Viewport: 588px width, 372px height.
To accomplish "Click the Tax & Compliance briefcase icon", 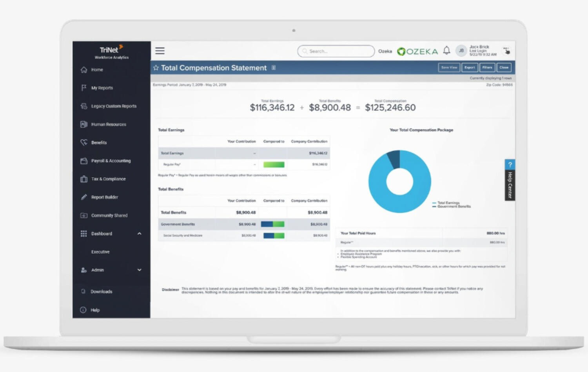I will (x=84, y=179).
